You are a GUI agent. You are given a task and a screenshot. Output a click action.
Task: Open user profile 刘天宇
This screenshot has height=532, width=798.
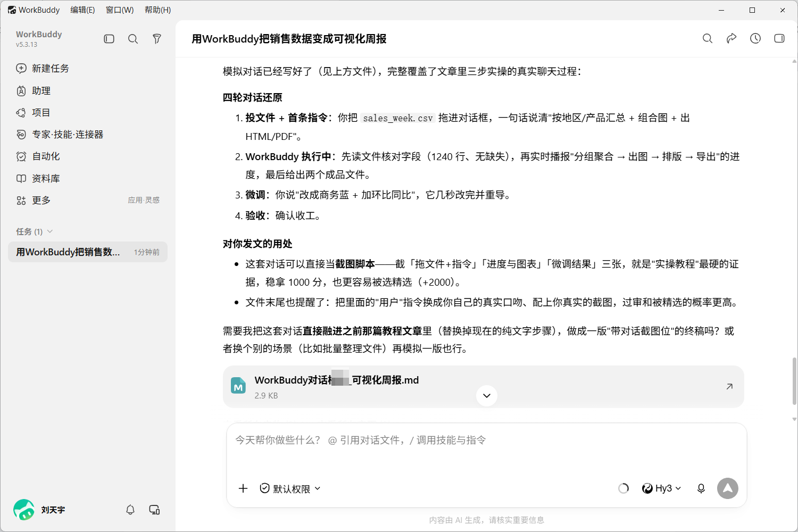(40, 510)
